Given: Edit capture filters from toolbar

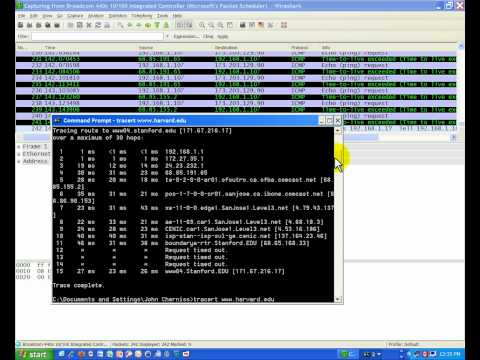Looking at the screenshot, I should (x=243, y=25).
